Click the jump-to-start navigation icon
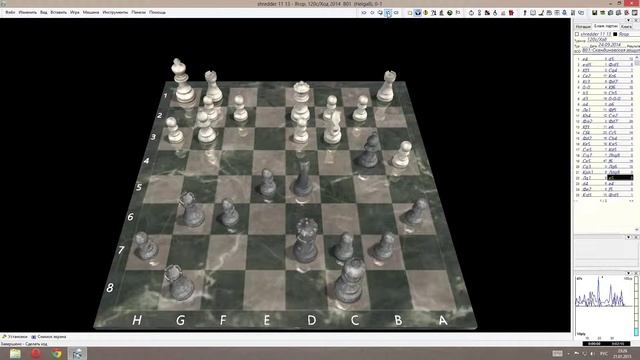640x360 pixels. tap(364, 13)
